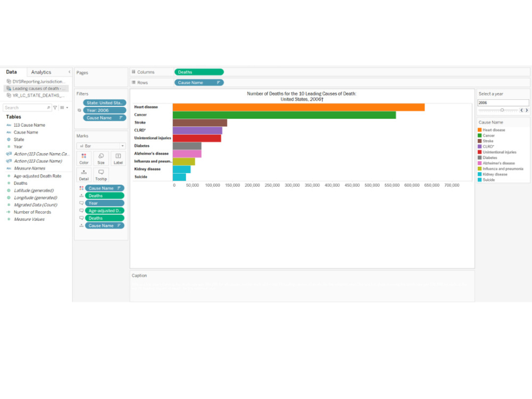The height and width of the screenshot is (399, 532).
Task: Click the Label button on the Marks card
Action: tap(119, 157)
